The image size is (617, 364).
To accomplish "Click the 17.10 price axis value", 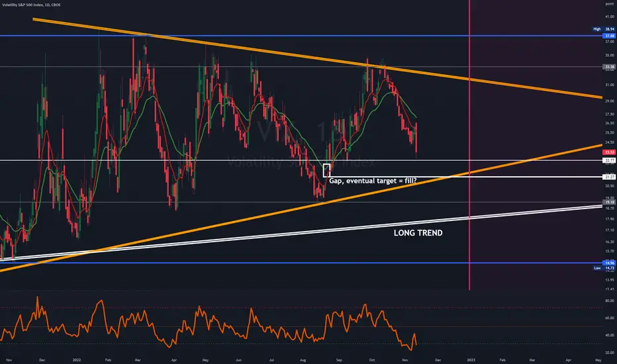I will pyautogui.click(x=610, y=230).
